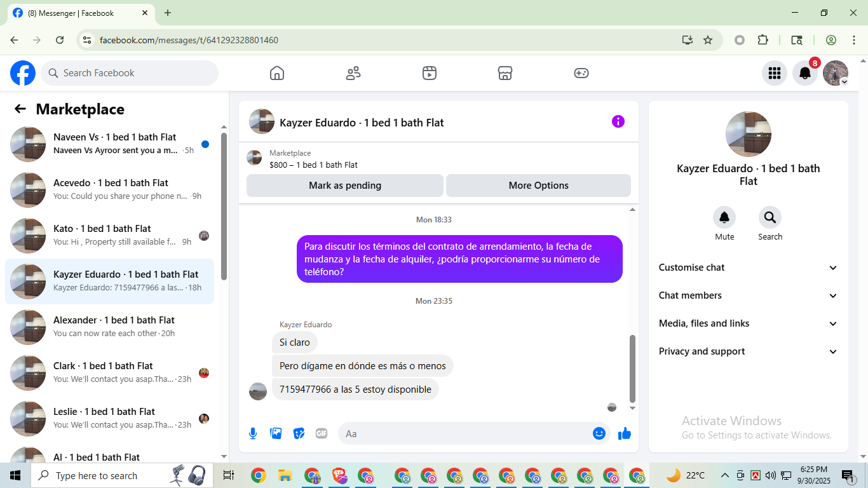Click the taskbar volume speaker icon

tap(770, 475)
